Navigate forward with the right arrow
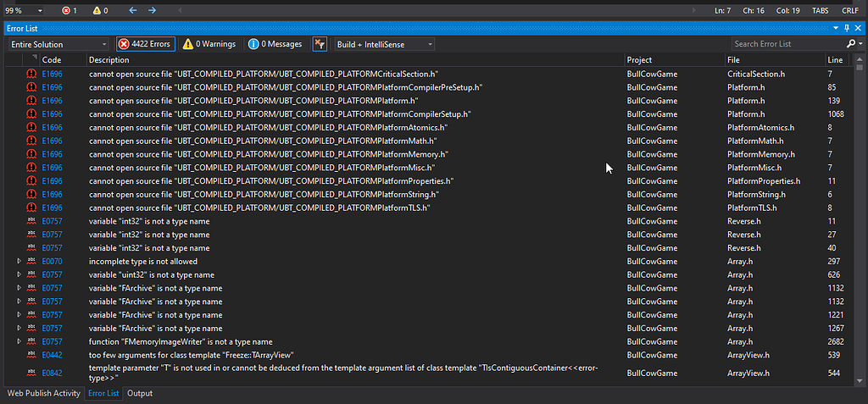The height and width of the screenshot is (404, 868). coord(153,10)
